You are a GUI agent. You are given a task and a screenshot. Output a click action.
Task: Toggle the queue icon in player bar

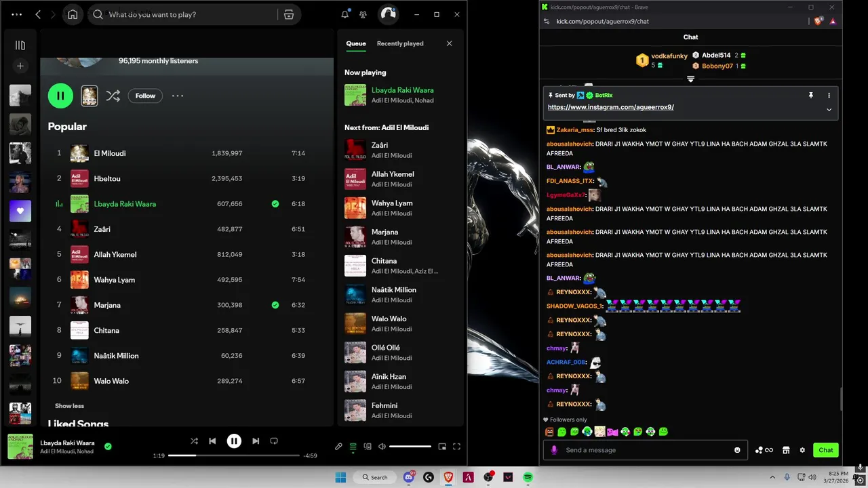coord(353,447)
